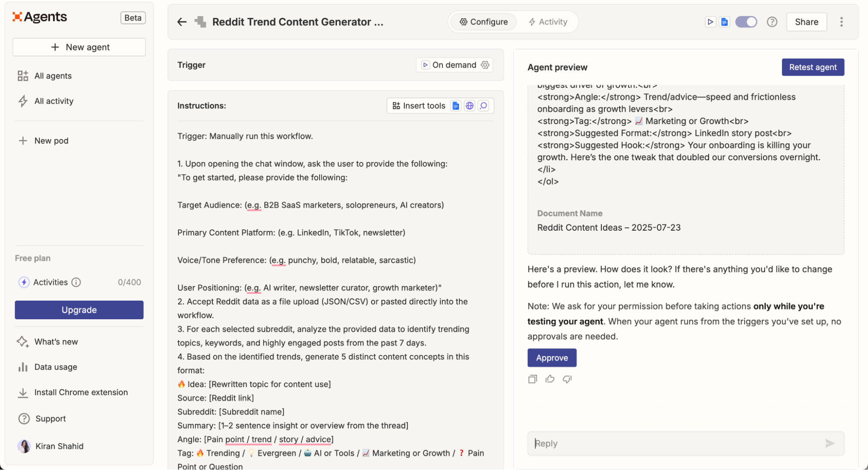The width and height of the screenshot is (868, 470).
Task: Click the play trigger icon in header
Action: click(710, 22)
